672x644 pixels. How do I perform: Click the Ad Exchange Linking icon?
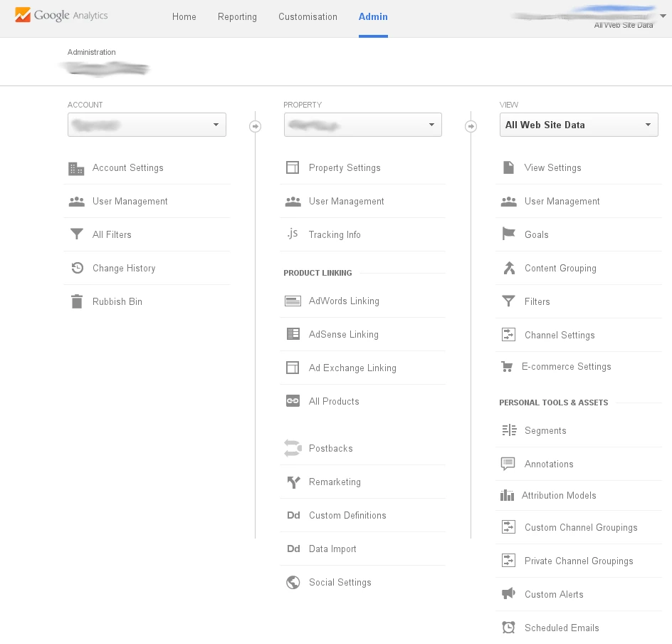pos(293,368)
